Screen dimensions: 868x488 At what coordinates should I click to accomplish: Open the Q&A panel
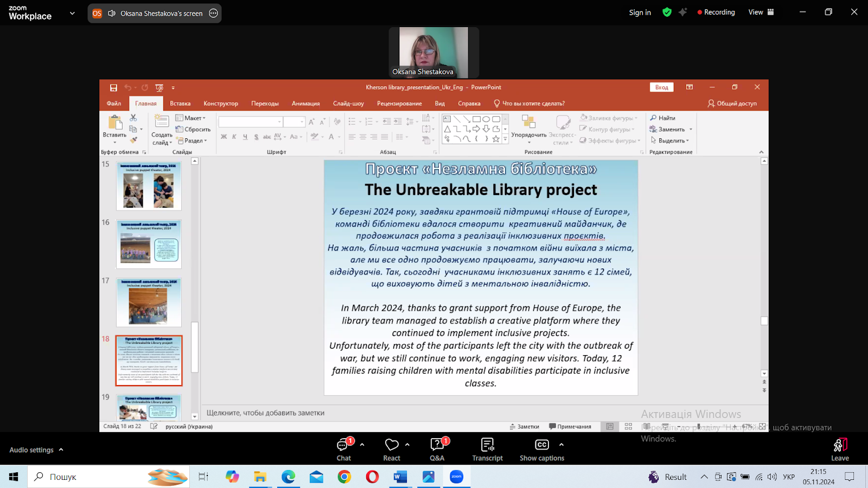pos(437,450)
